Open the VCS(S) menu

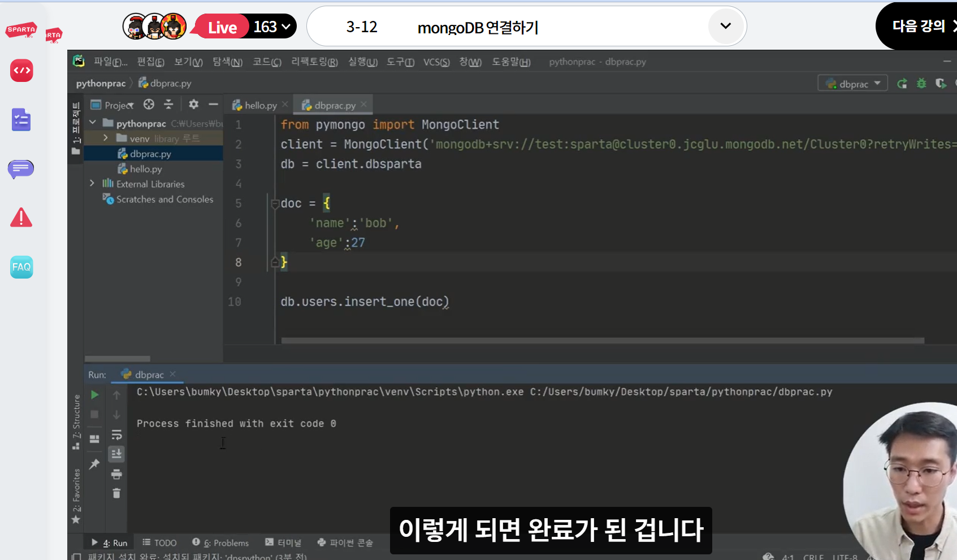(x=436, y=62)
